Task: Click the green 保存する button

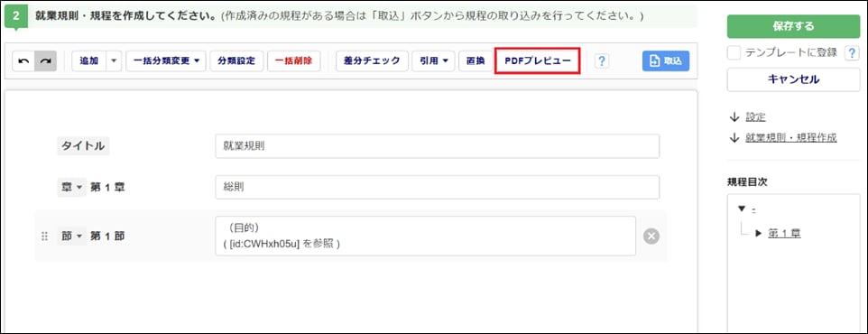Action: [x=793, y=26]
